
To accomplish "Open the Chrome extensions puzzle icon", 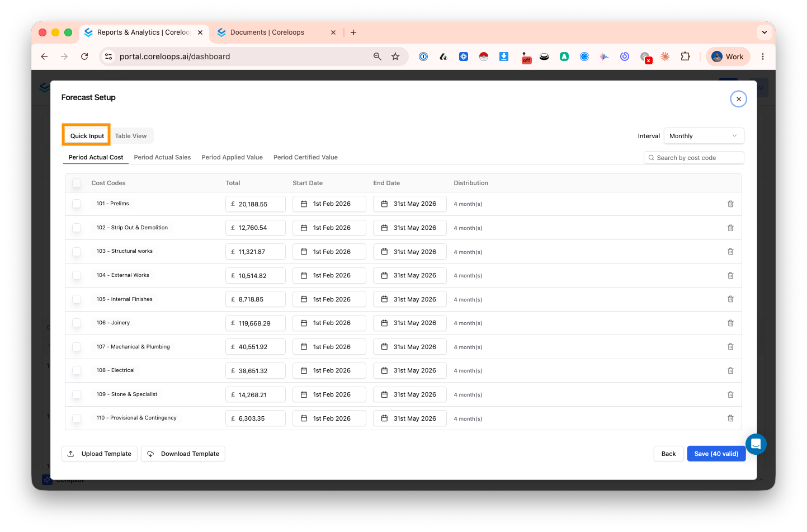I will pyautogui.click(x=685, y=57).
